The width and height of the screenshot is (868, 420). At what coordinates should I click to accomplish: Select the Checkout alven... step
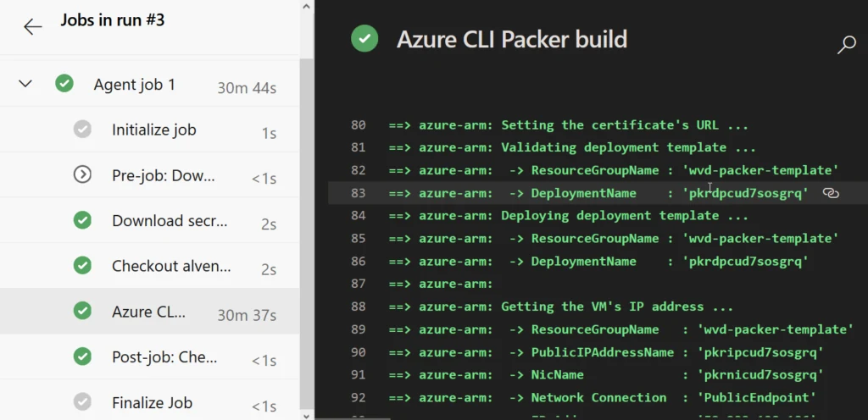point(149,266)
